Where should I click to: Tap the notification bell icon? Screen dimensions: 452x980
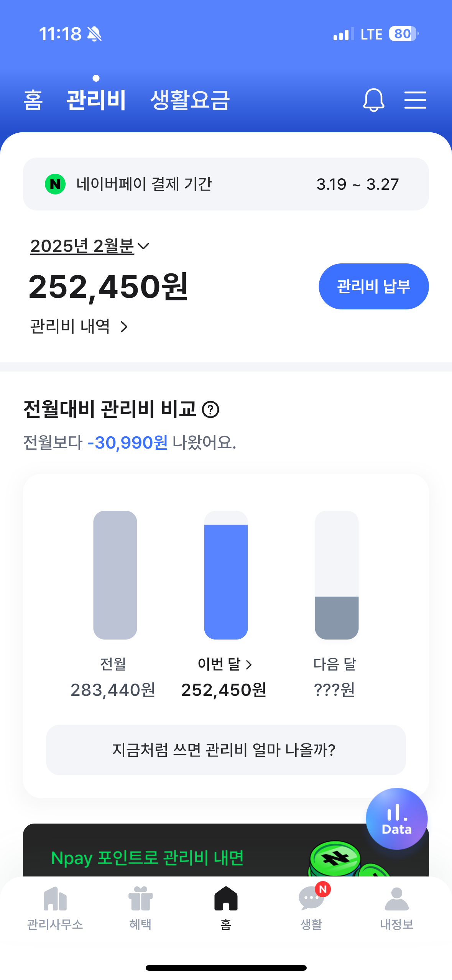[373, 100]
